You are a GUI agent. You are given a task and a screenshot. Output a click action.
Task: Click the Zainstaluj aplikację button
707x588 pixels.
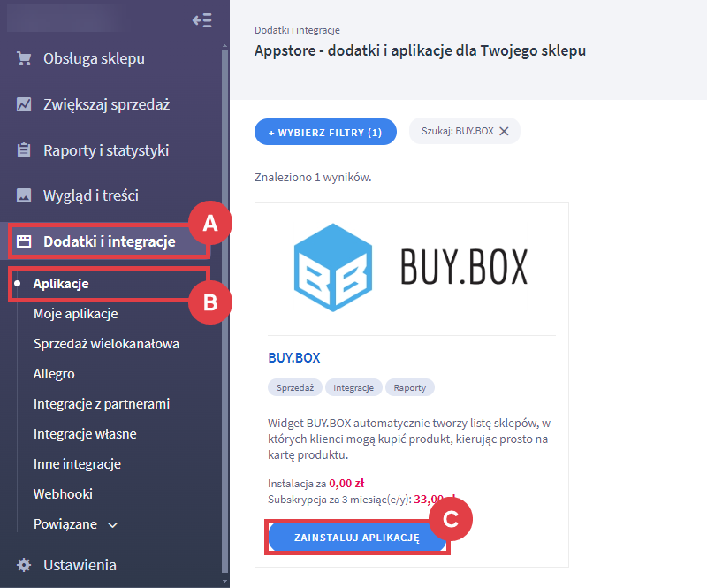click(357, 538)
